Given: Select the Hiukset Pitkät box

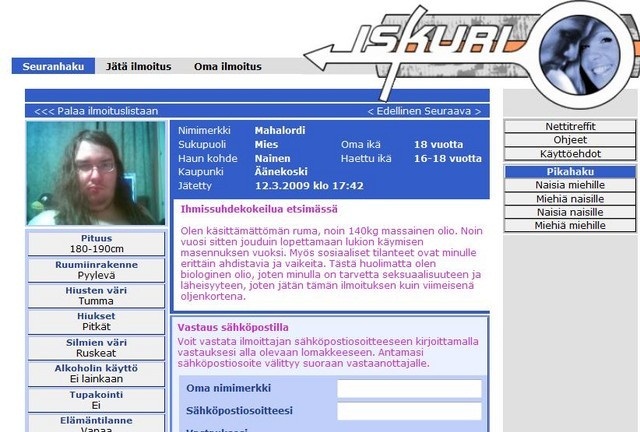Looking at the screenshot, I should (x=96, y=322).
